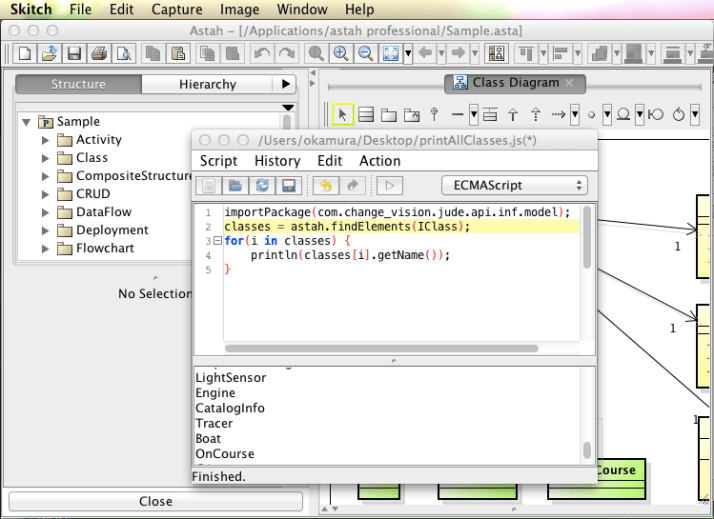Expand the Deployment folder
Viewport: 714px width, 519px height.
pyautogui.click(x=45, y=230)
